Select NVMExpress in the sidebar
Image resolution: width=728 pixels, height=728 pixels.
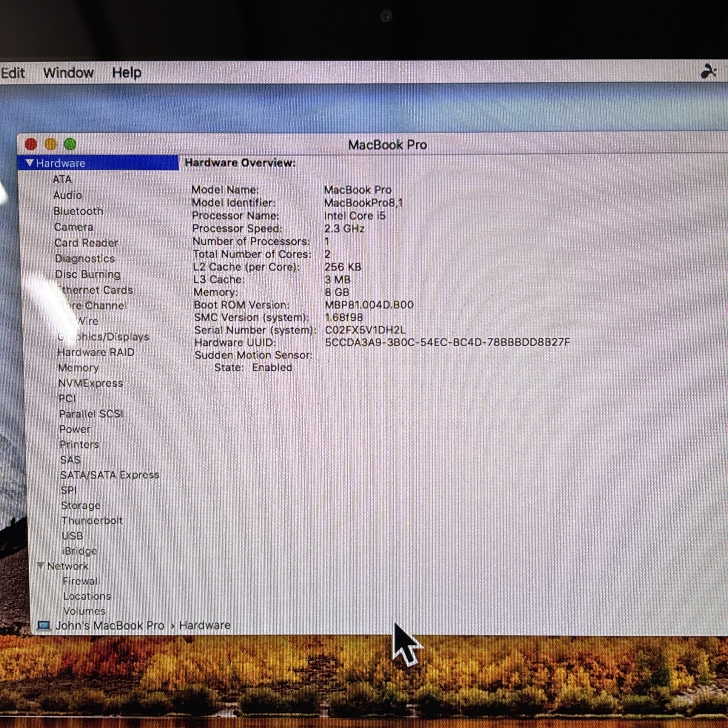tap(91, 383)
